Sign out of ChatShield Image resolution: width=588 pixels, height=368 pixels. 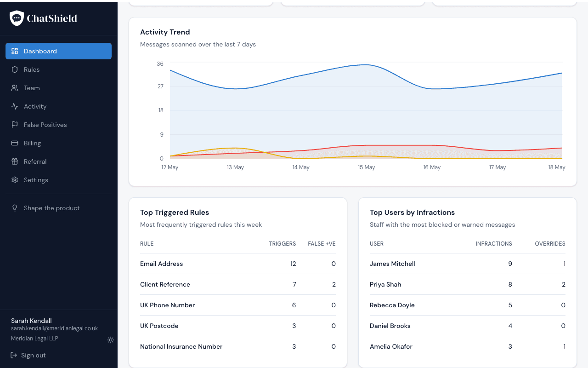coord(28,355)
